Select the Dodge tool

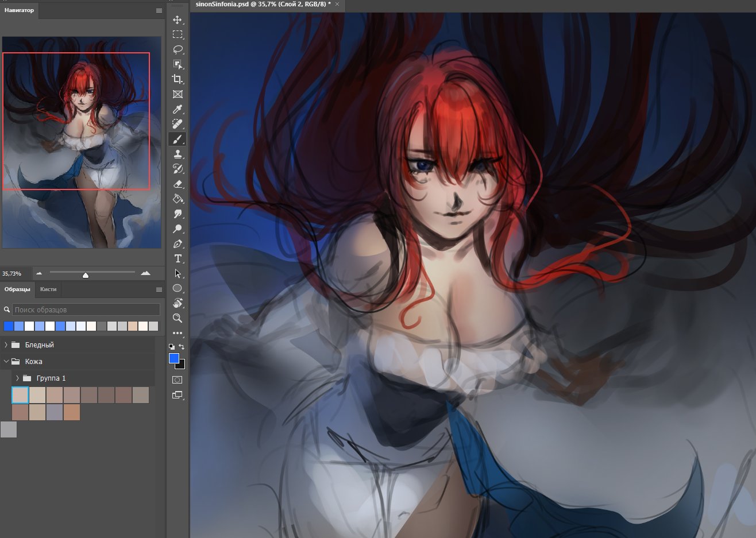pos(178,229)
